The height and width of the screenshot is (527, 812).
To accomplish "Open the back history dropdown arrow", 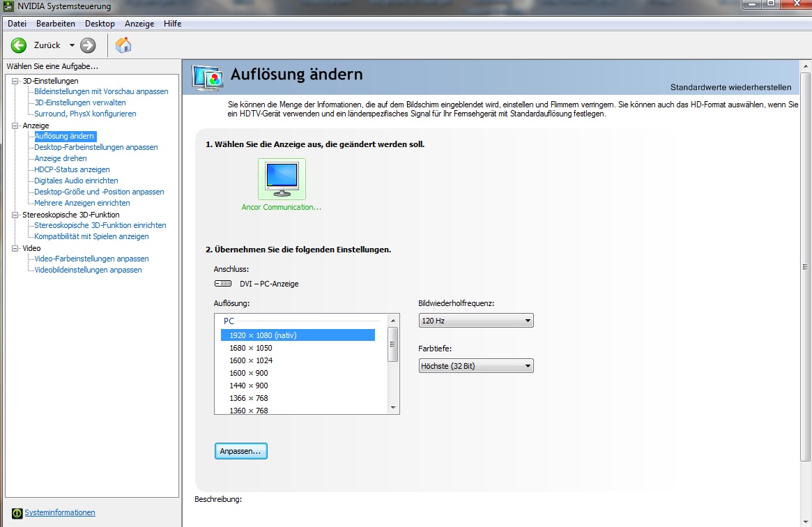I will coord(72,45).
